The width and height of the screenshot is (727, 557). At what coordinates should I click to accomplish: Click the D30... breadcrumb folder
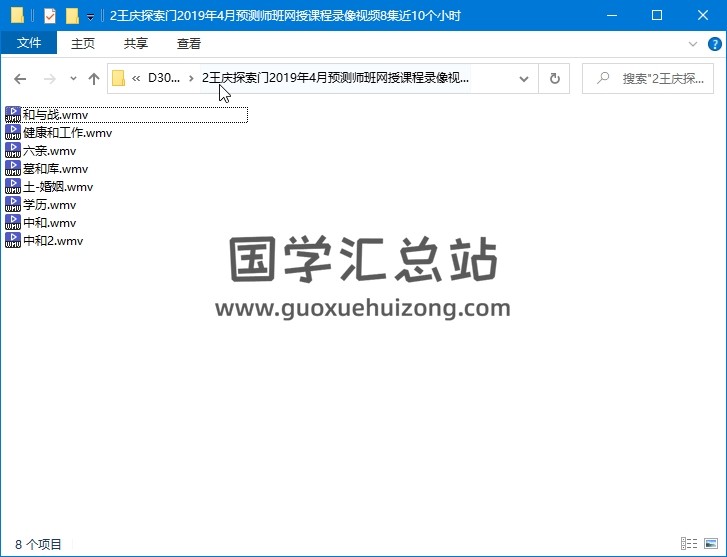coord(163,78)
